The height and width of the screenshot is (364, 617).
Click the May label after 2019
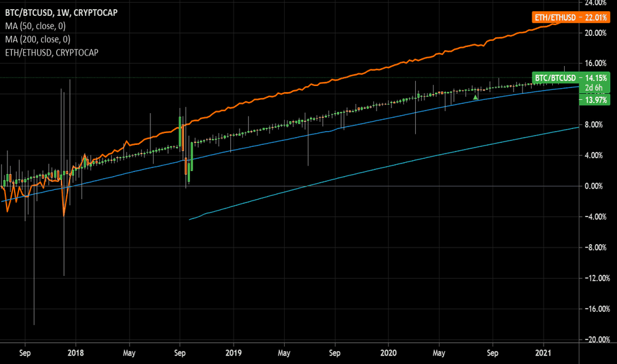click(x=284, y=353)
